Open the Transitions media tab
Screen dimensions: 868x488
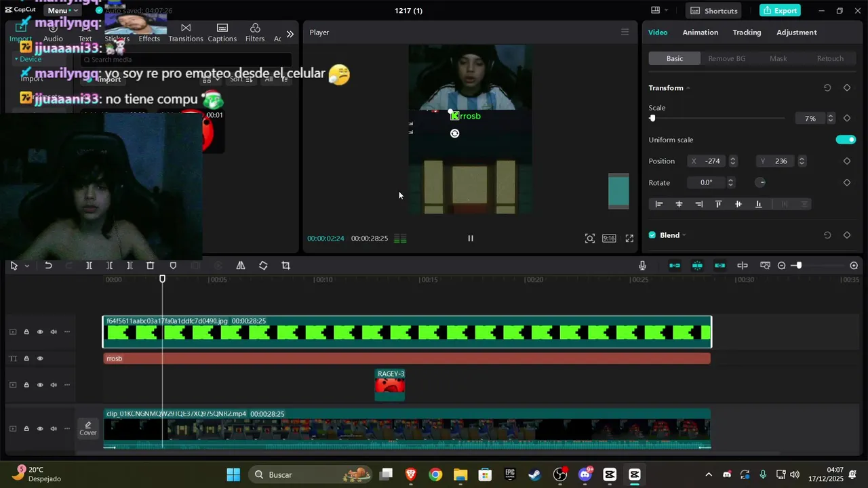click(186, 33)
